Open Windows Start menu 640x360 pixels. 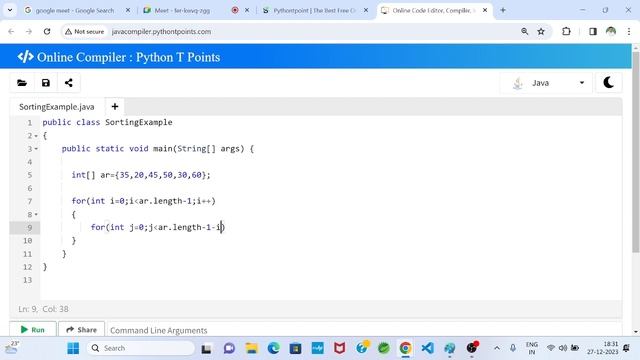(x=73, y=348)
